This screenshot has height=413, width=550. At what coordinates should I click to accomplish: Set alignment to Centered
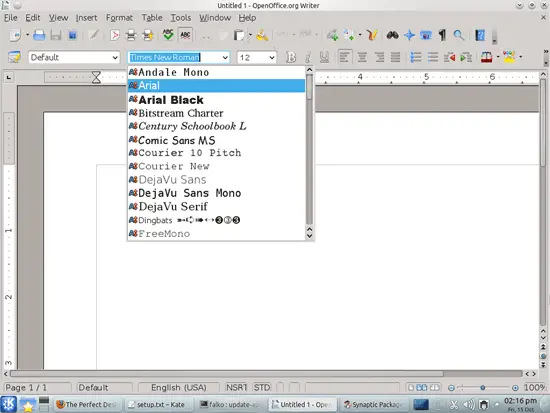point(362,57)
